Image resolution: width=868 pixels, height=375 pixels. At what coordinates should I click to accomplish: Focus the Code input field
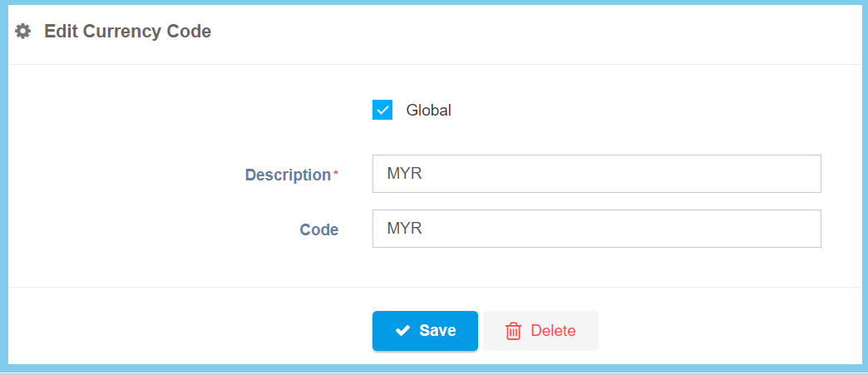coord(596,229)
